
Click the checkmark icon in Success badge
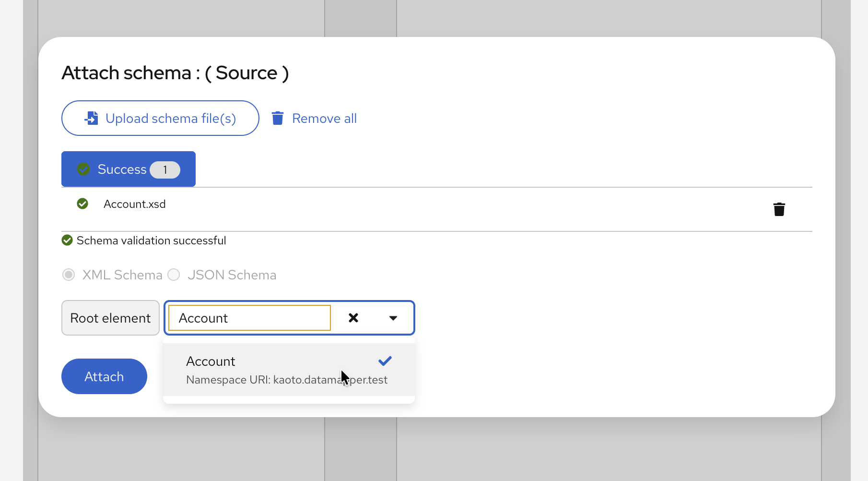coord(83,169)
